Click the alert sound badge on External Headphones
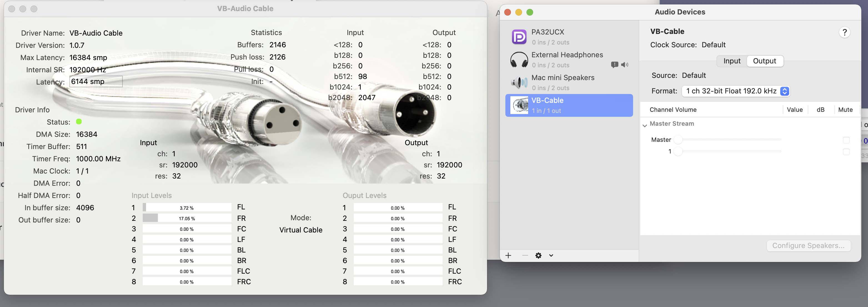Screen dimensions: 868x307 [x=614, y=65]
